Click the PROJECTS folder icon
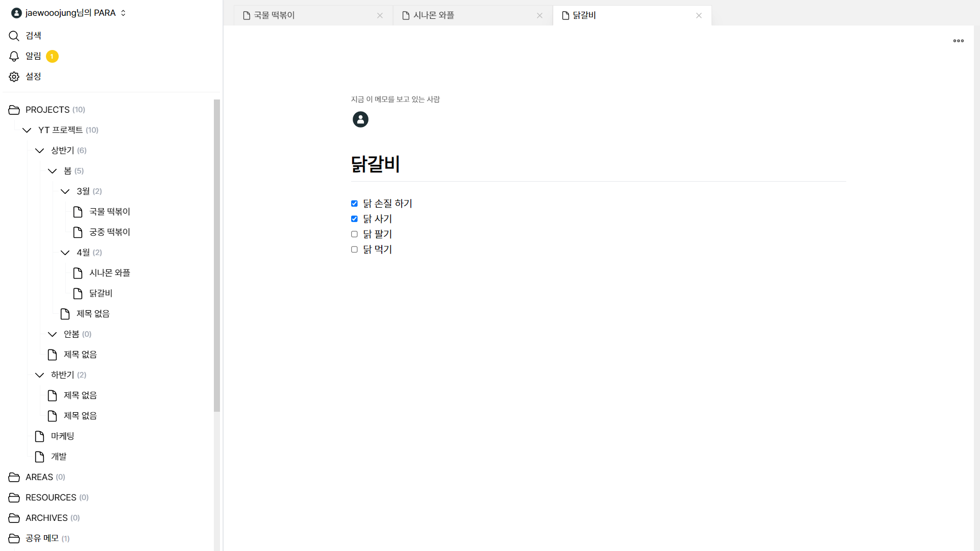 pos(14,110)
